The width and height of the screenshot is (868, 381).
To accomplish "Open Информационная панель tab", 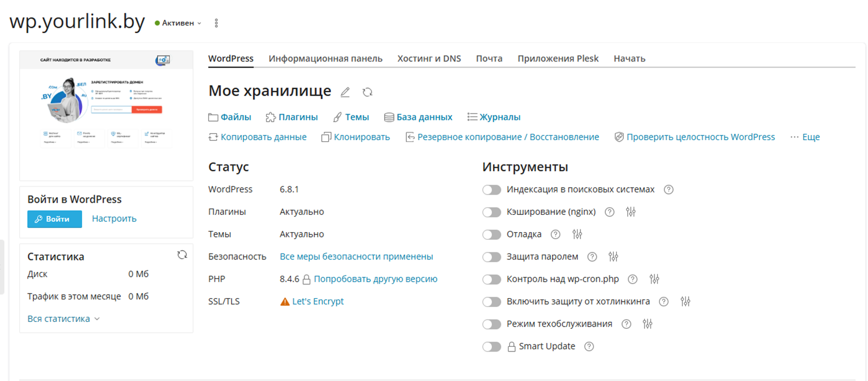I will click(x=326, y=58).
